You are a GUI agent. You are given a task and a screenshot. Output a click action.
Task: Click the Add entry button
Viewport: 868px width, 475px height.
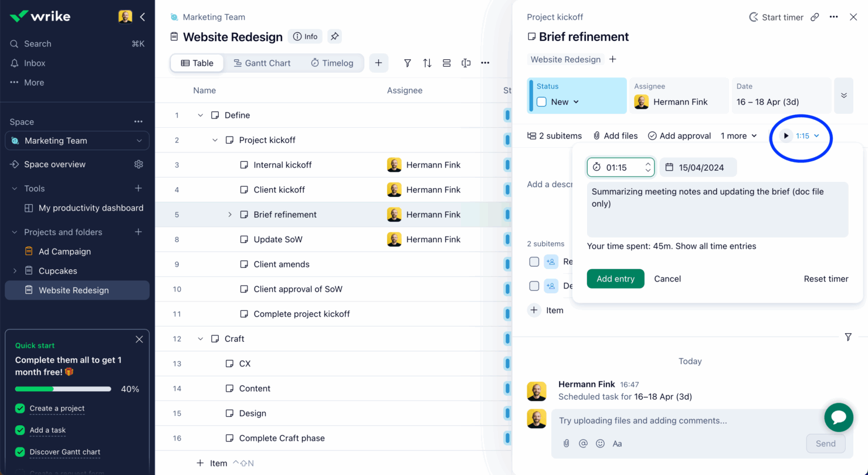coord(615,279)
